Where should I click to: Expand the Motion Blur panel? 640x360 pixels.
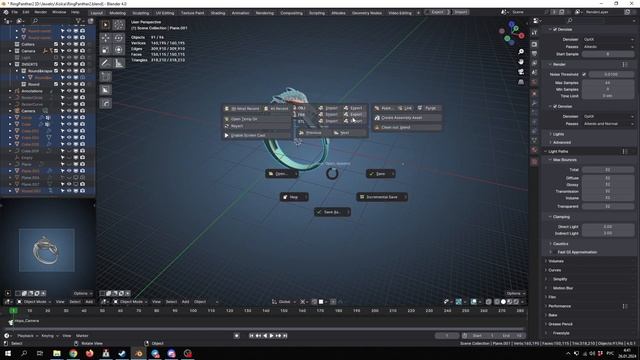pyautogui.click(x=562, y=288)
